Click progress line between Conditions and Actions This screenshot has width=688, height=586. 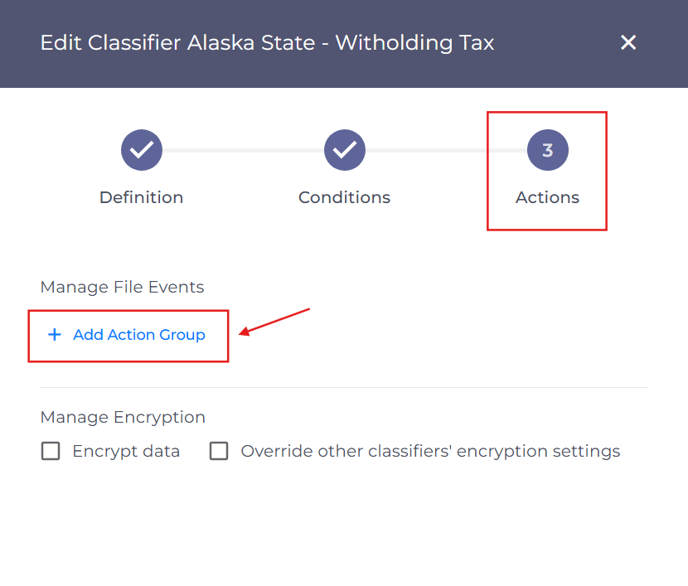pyautogui.click(x=446, y=150)
